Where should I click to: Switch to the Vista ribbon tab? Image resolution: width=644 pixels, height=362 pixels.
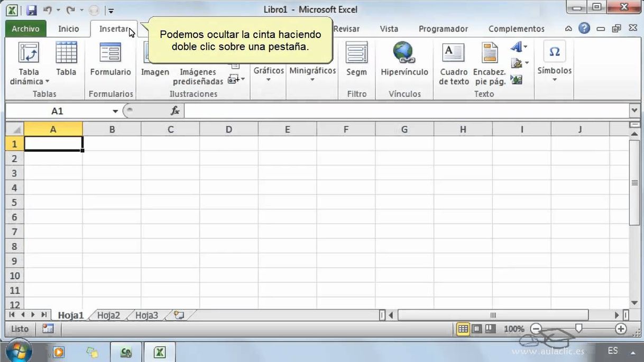click(x=389, y=29)
